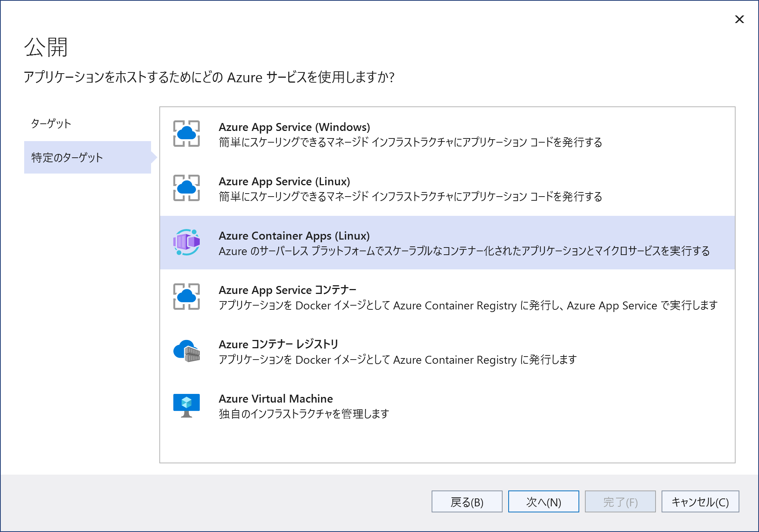Choose Azure App Service (Windows) title
The image size is (759, 532).
click(295, 127)
